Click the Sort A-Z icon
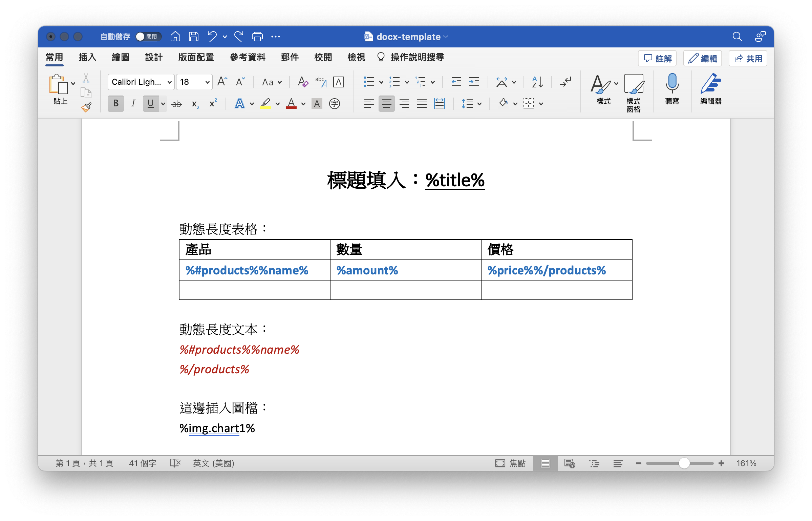812x521 pixels. [537, 82]
